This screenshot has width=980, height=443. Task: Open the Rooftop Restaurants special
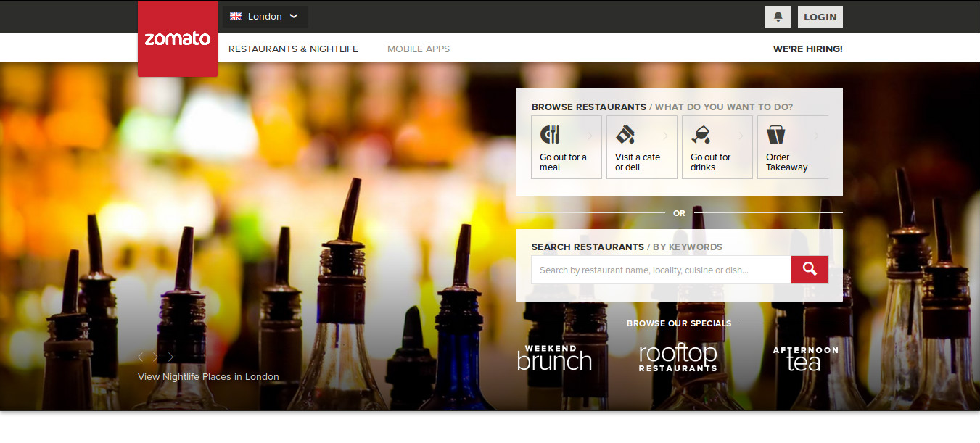678,358
